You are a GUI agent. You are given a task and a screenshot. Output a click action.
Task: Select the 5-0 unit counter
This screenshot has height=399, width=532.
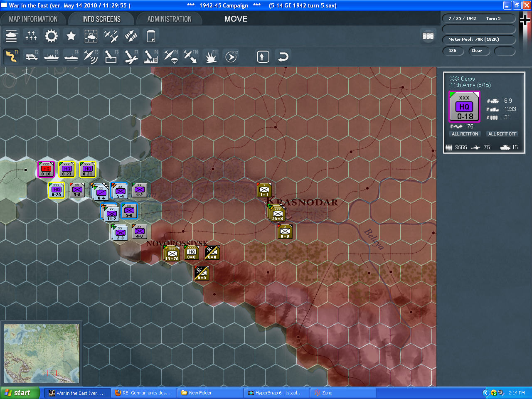click(129, 211)
